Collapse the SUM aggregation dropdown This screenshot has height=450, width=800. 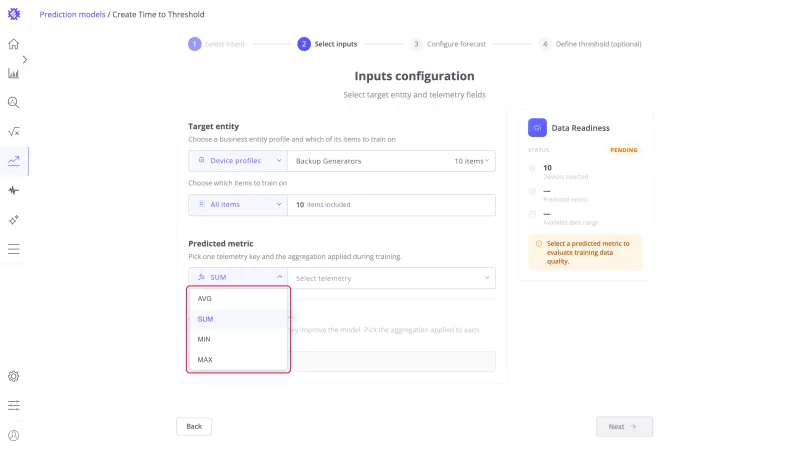pos(238,278)
